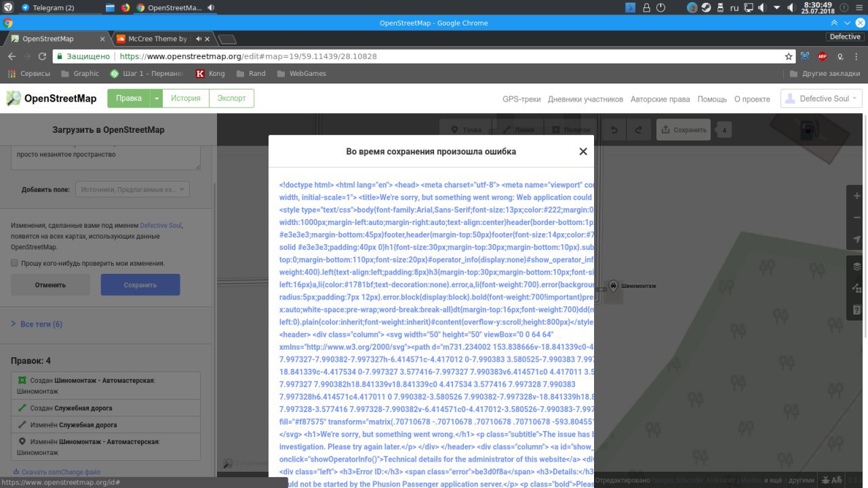Screen dimensions: 868x488
Task: Reload the current page
Action: point(42,56)
